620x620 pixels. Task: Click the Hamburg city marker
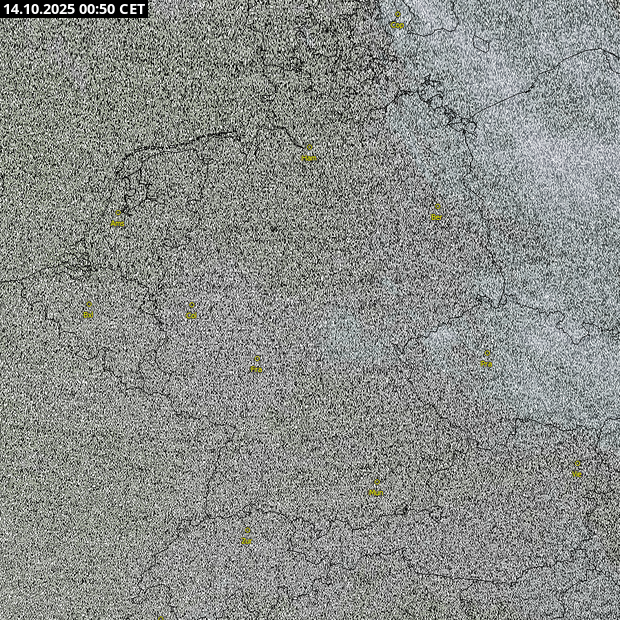(308, 148)
